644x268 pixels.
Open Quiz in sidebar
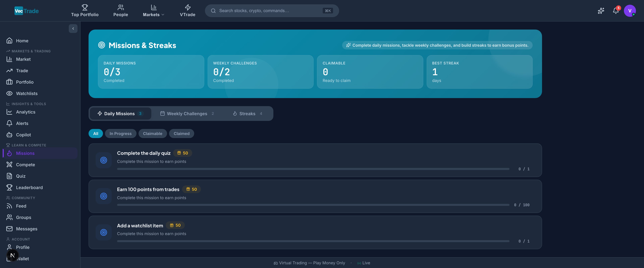pos(40,176)
